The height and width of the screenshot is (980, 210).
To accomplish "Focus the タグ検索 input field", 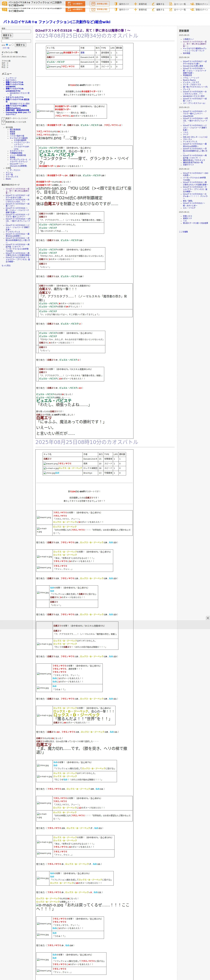I will pyautogui.click(x=16, y=41).
